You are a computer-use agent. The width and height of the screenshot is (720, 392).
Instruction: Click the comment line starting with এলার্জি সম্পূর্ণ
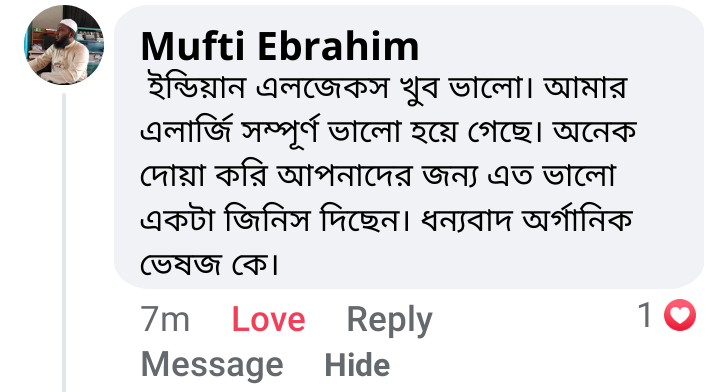388,132
